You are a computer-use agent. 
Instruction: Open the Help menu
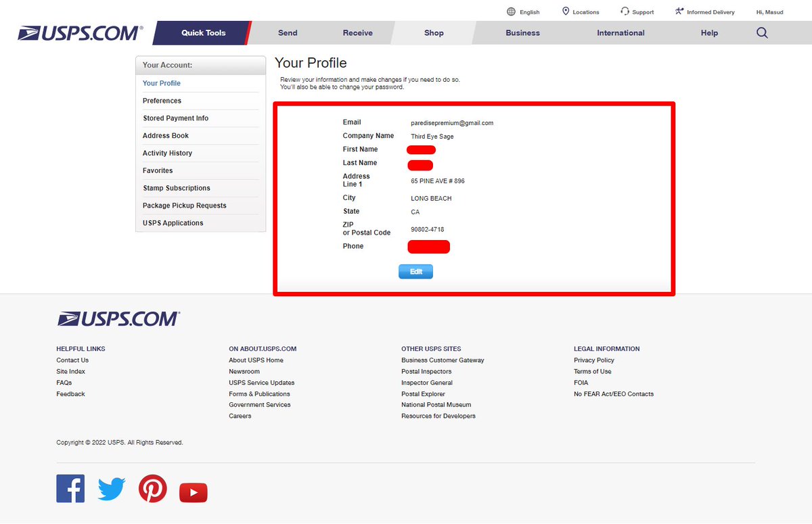(x=709, y=32)
